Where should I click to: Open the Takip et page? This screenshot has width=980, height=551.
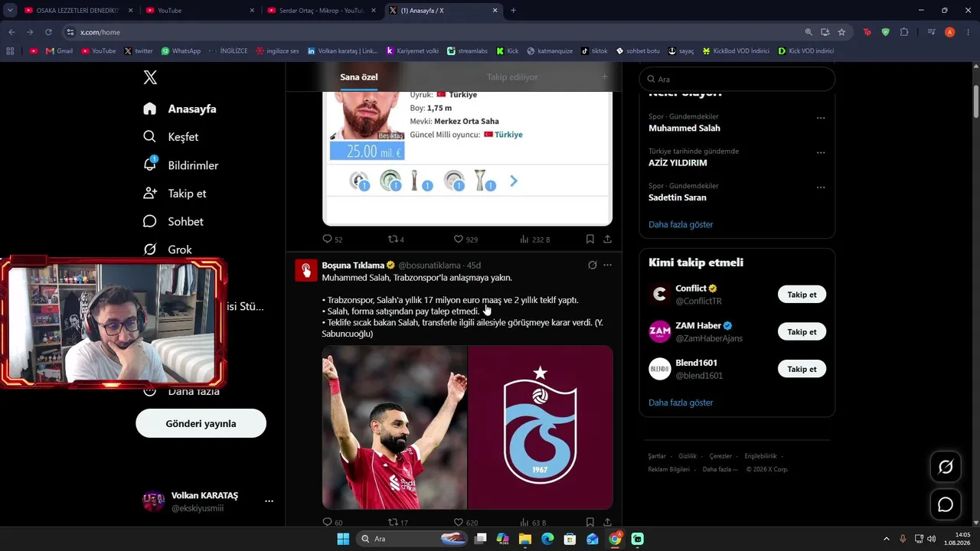(175, 194)
